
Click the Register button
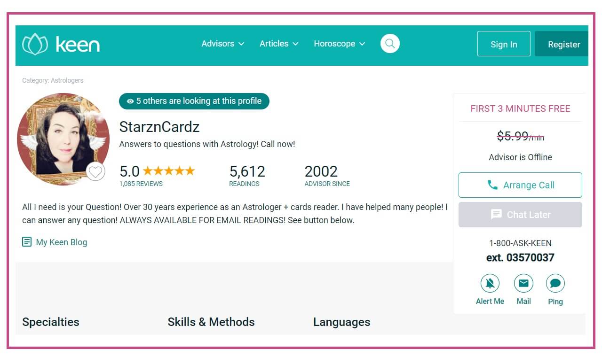point(563,44)
